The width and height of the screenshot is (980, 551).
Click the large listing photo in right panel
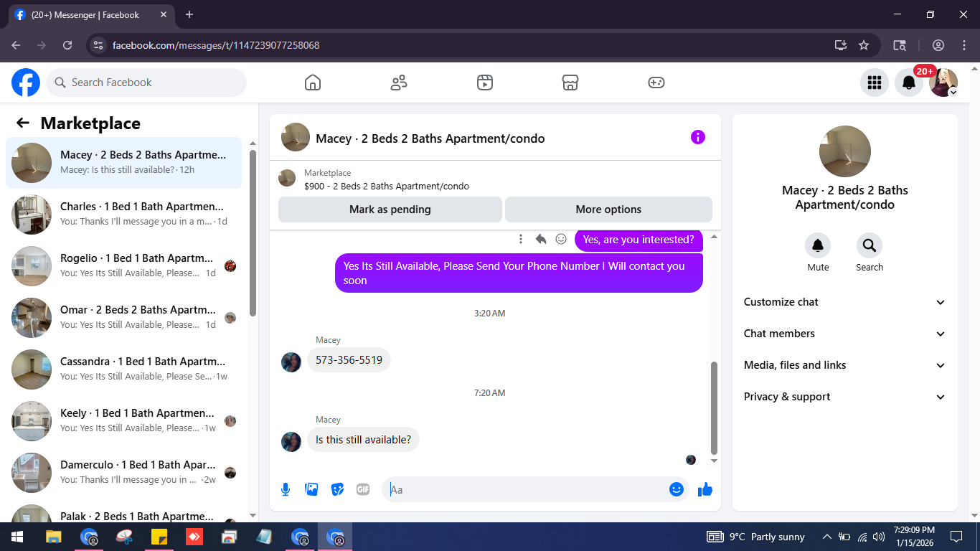845,151
